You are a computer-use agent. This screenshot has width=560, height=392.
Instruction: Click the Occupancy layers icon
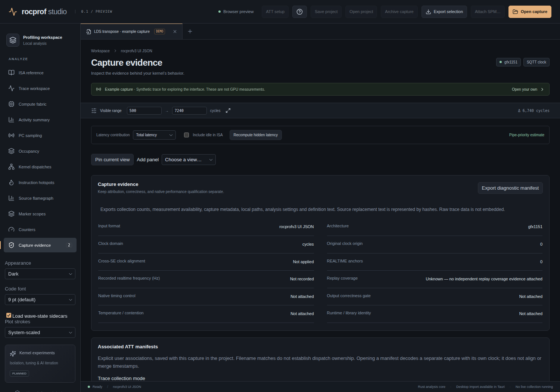11,151
